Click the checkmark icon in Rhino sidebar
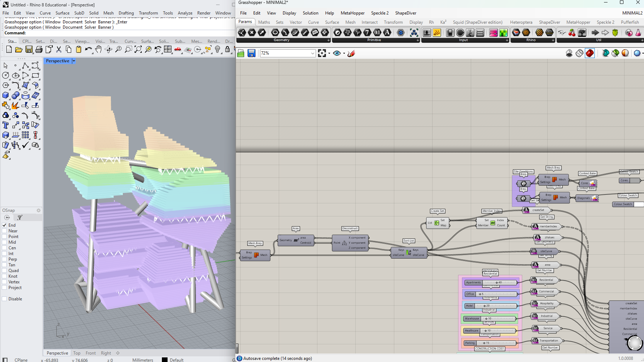644x362 pixels. (26, 145)
